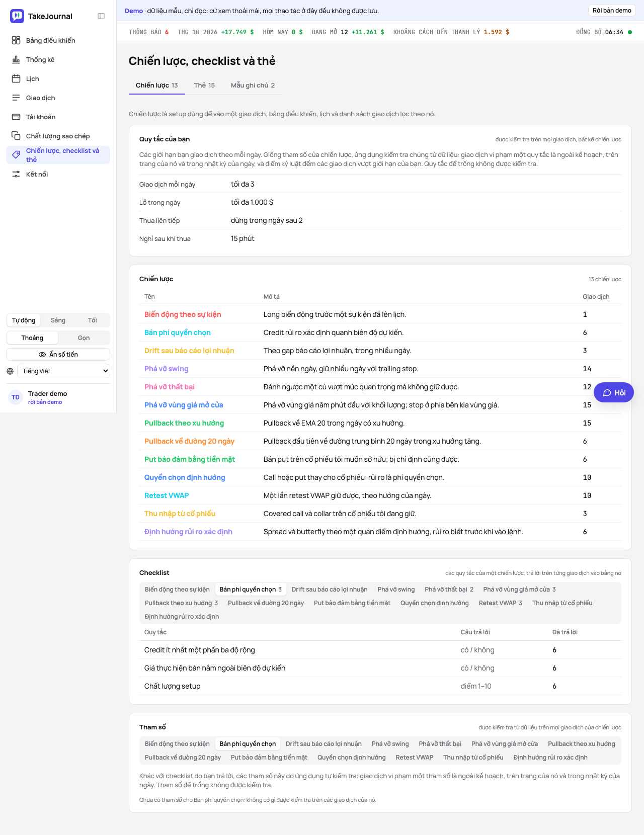Click the Đồng bộ 06:34 sync status
The width and height of the screenshot is (644, 835).
pyautogui.click(x=604, y=32)
